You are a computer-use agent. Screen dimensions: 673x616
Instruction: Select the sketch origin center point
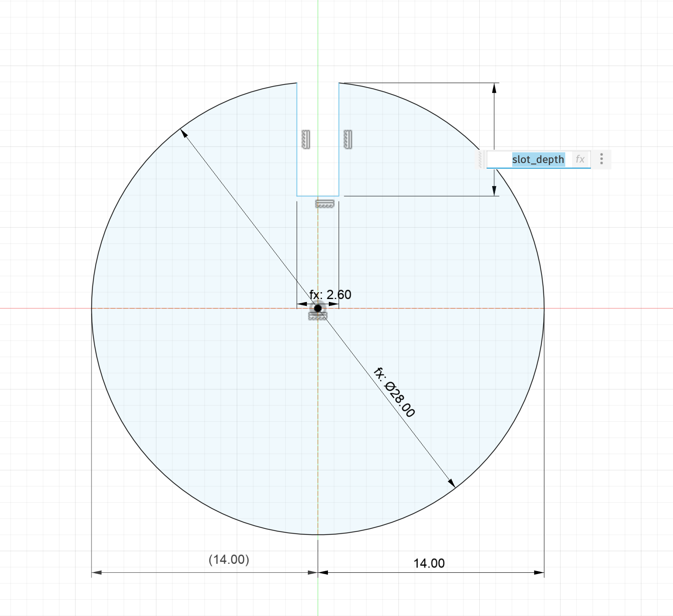[318, 308]
